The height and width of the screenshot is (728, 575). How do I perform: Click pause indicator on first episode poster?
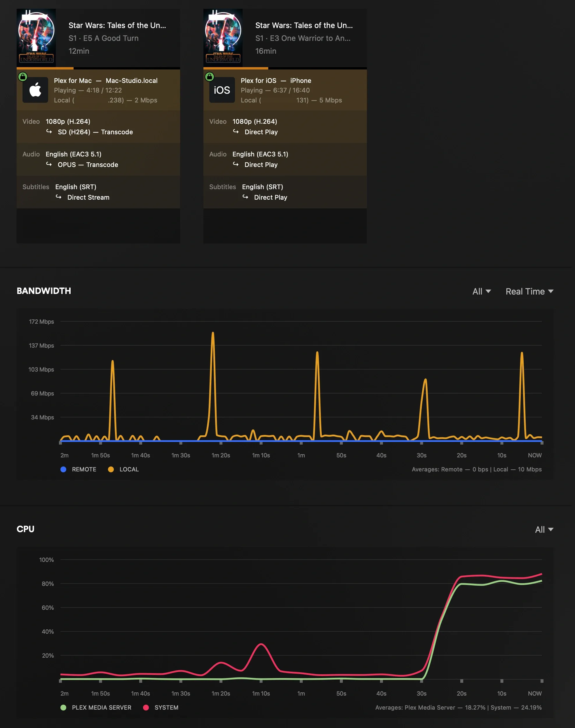click(28, 14)
